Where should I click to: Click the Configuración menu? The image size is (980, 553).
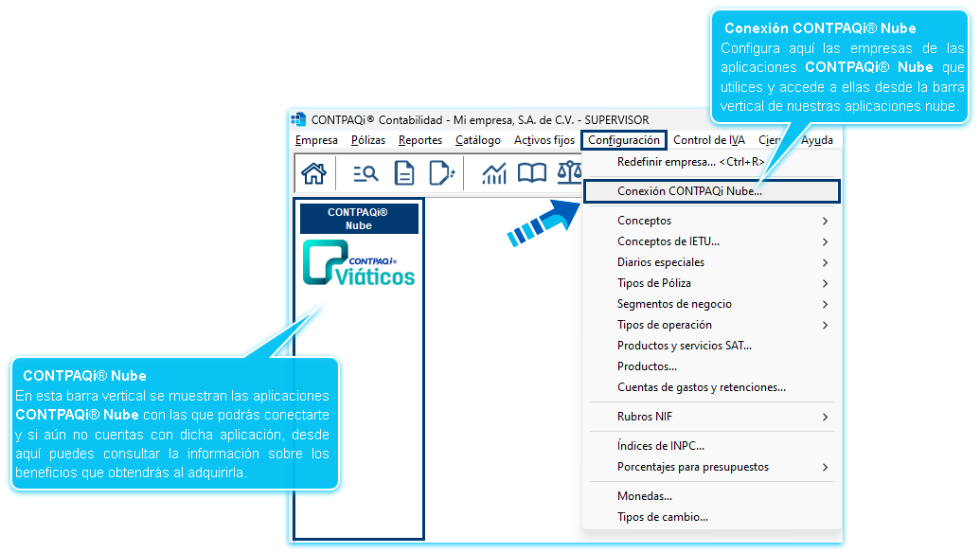[x=624, y=140]
